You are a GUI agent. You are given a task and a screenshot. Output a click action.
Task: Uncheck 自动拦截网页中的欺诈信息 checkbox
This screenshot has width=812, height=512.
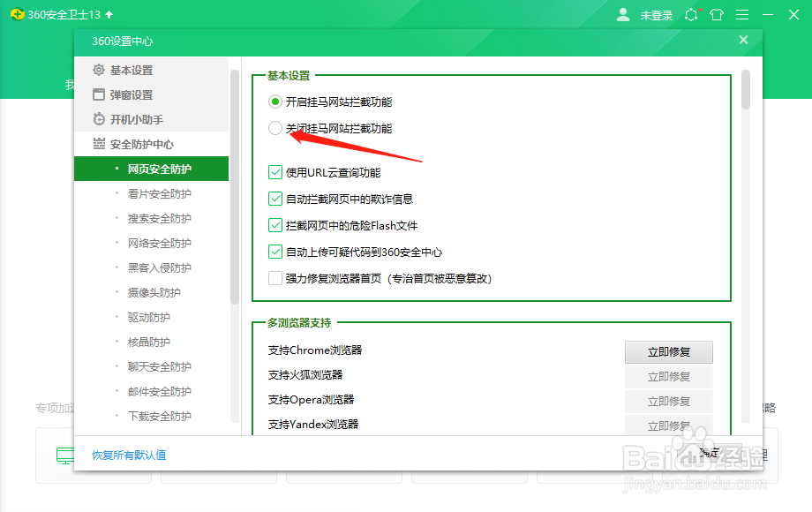pyautogui.click(x=275, y=199)
